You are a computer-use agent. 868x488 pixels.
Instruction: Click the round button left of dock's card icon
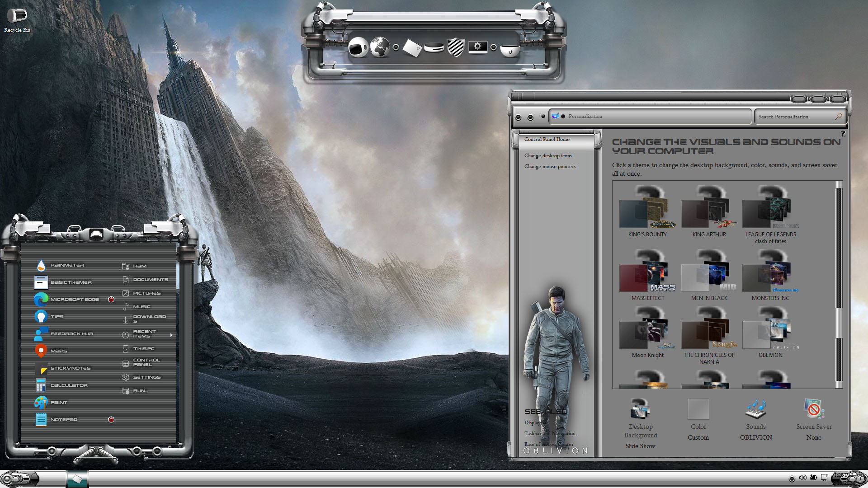(x=396, y=47)
